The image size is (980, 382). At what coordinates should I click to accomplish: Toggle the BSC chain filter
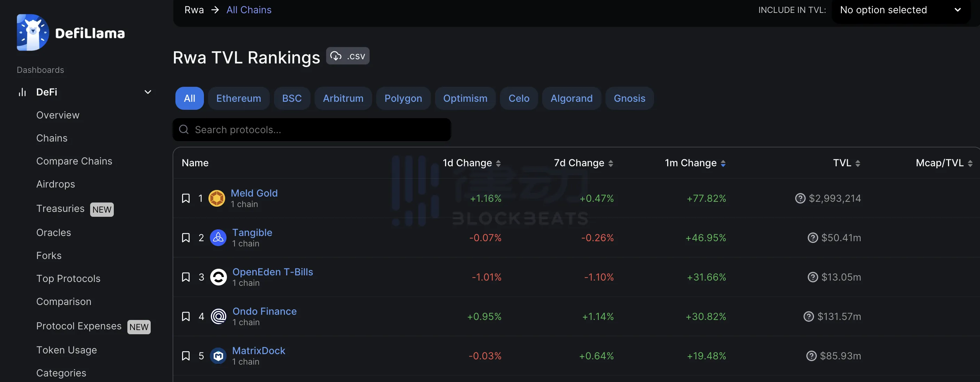click(291, 98)
